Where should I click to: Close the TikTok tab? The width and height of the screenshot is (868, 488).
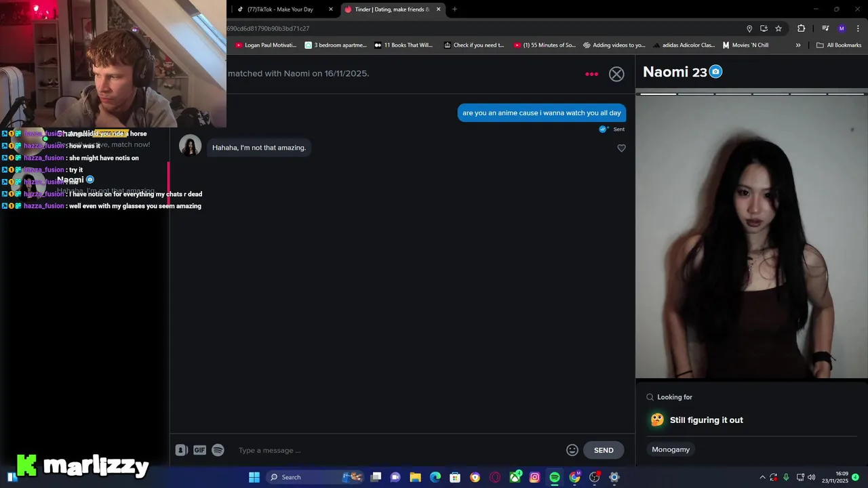click(331, 9)
